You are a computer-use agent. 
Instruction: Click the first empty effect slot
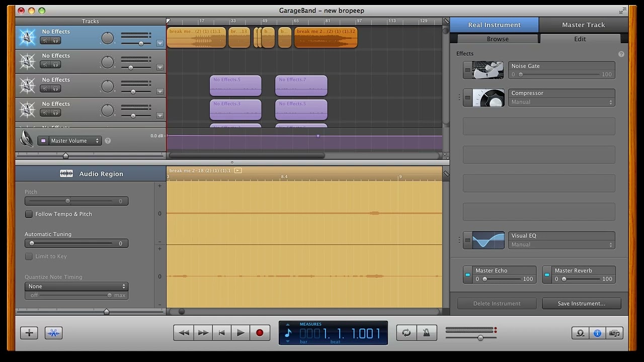tap(539, 126)
